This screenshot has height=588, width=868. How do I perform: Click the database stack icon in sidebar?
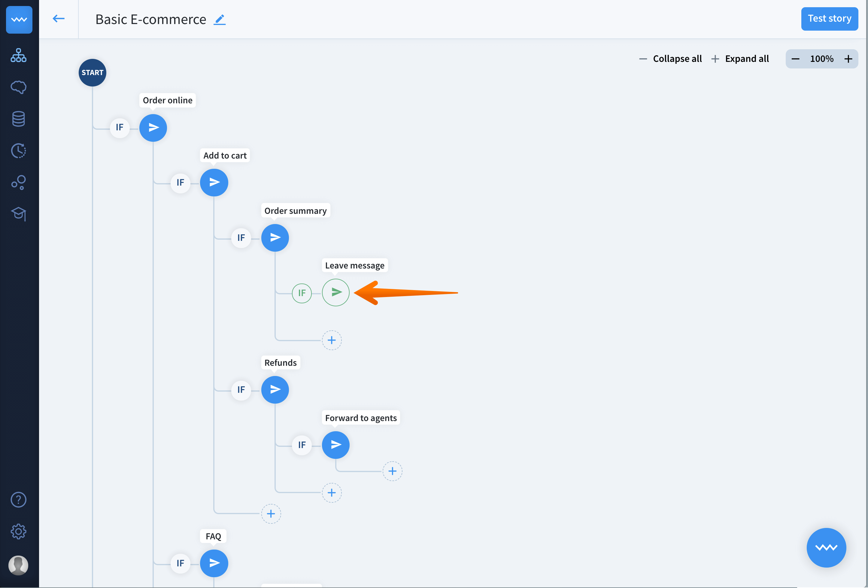coord(18,119)
